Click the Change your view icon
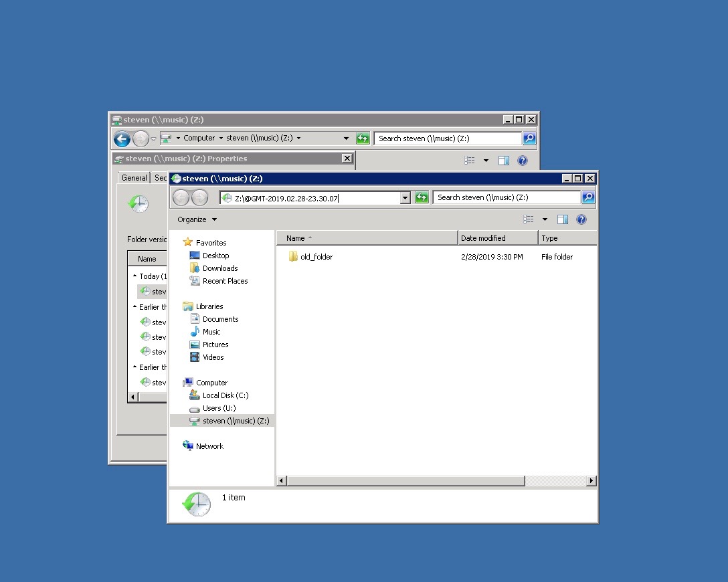Viewport: 728px width, 582px height. coord(528,219)
